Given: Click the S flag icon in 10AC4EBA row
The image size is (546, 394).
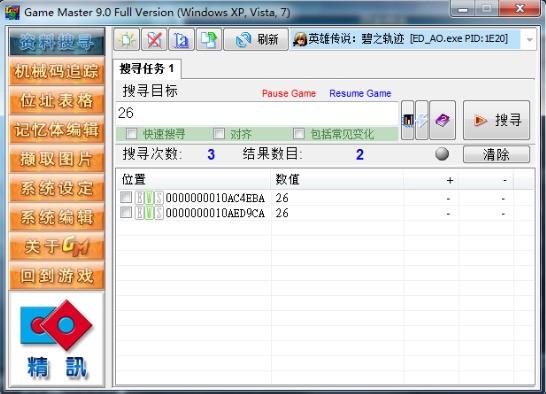Looking at the screenshot, I should (x=159, y=198).
